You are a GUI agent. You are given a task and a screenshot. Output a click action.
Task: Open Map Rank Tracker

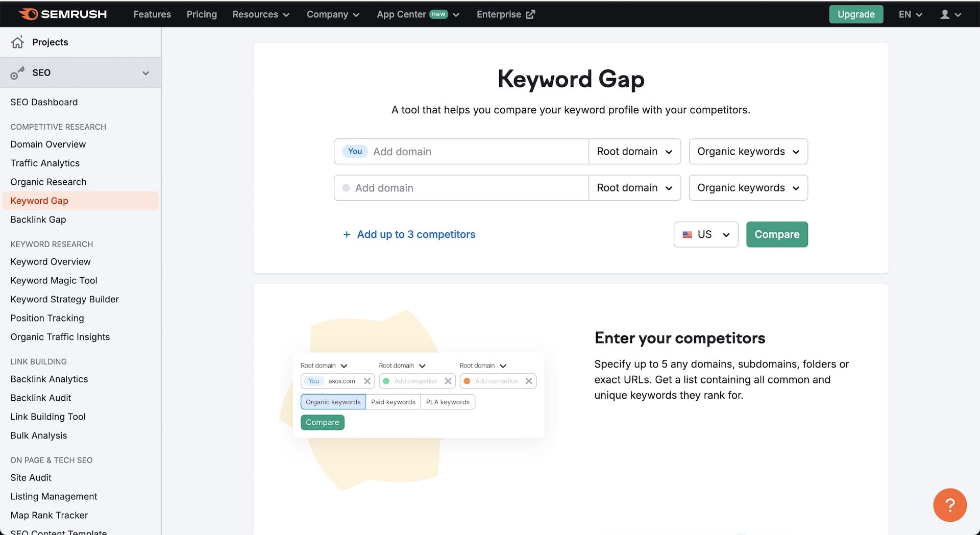(x=49, y=516)
